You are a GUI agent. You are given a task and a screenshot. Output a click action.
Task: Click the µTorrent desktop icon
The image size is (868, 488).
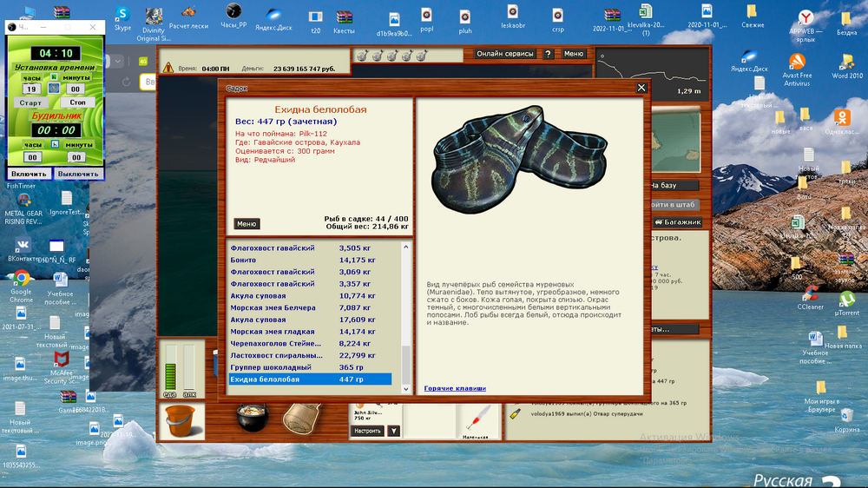(847, 304)
